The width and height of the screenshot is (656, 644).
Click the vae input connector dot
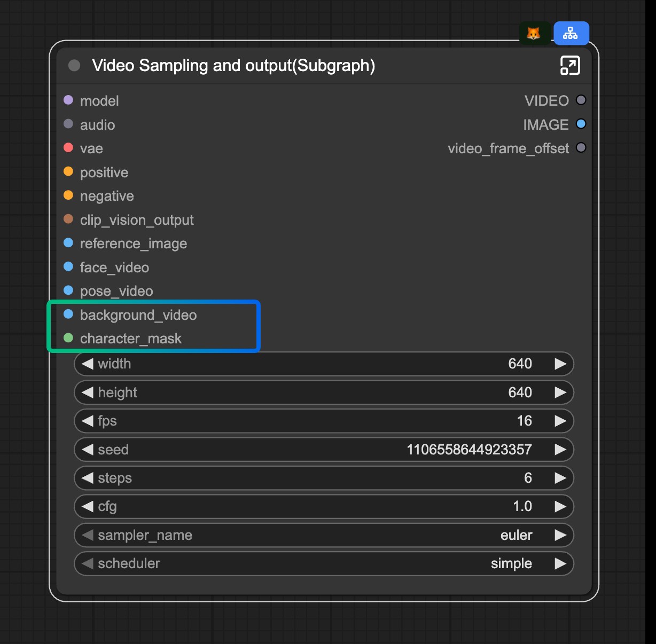point(68,147)
